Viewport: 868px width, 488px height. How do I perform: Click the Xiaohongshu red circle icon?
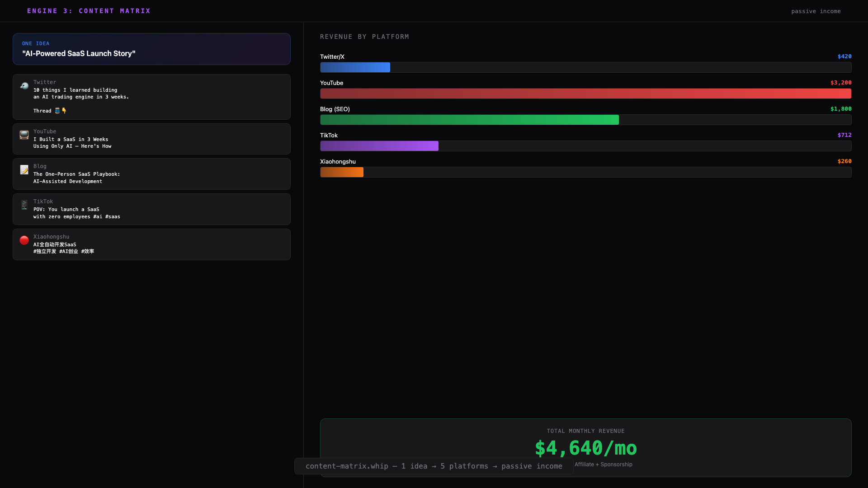[24, 240]
